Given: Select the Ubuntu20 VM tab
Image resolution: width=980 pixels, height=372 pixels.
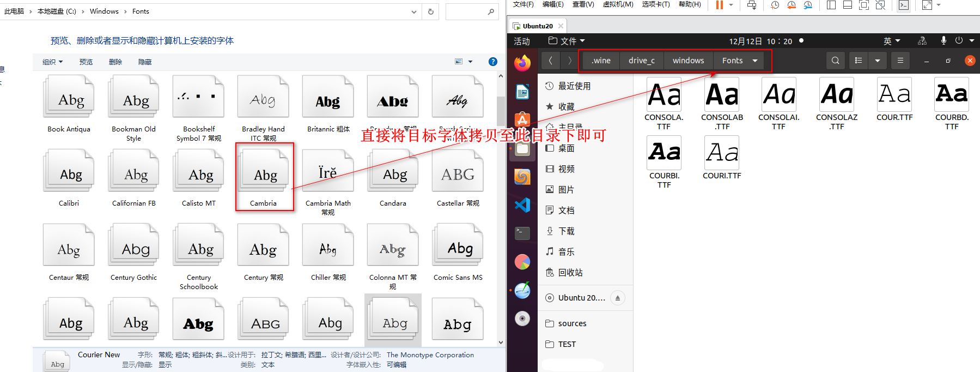Looking at the screenshot, I should [x=537, y=26].
